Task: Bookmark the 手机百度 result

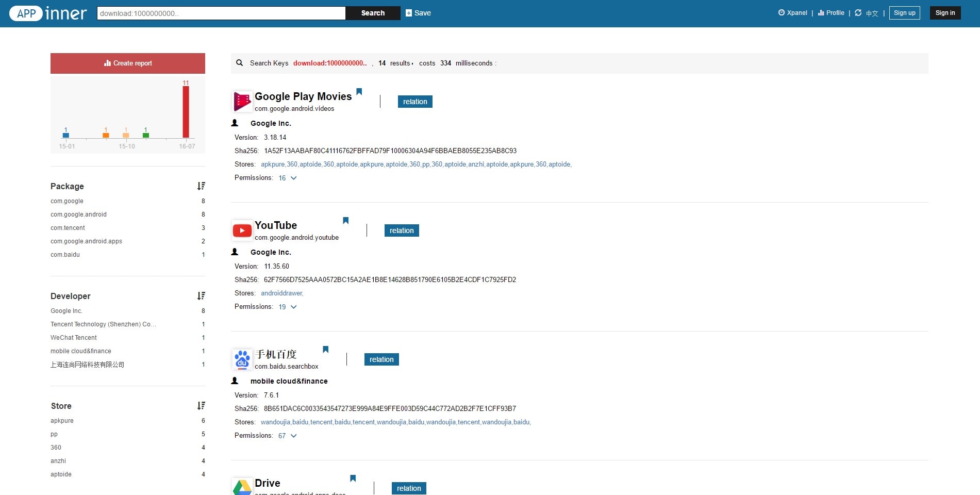Action: tap(326, 350)
